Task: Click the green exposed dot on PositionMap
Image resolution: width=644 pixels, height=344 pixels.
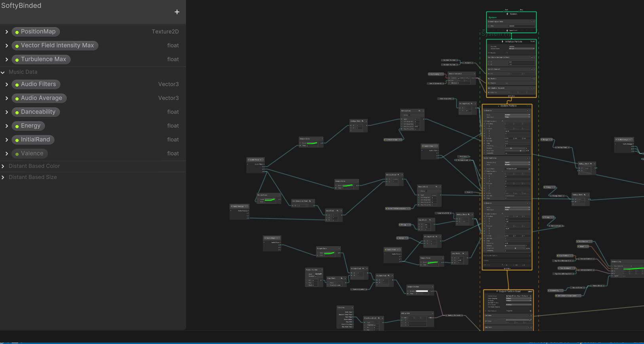Action: pos(17,32)
